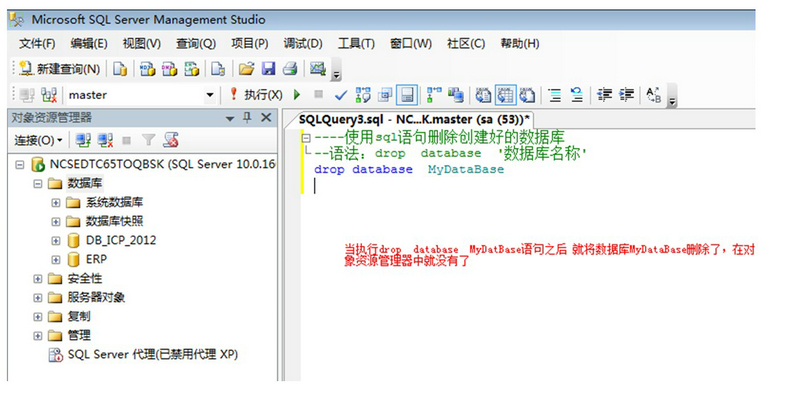Click the Analysis Services MDX query icon
Image resolution: width=800 pixels, height=393 pixels.
pyautogui.click(x=147, y=69)
